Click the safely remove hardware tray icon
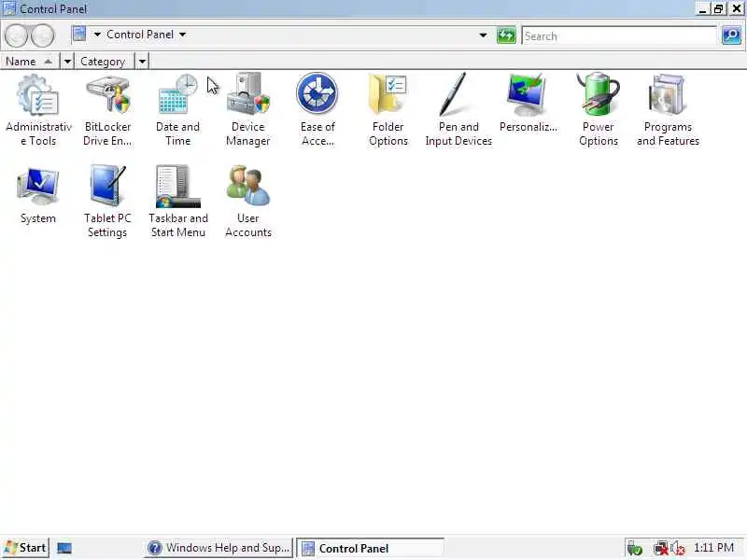Screen dimensions: 747x560 point(635,548)
